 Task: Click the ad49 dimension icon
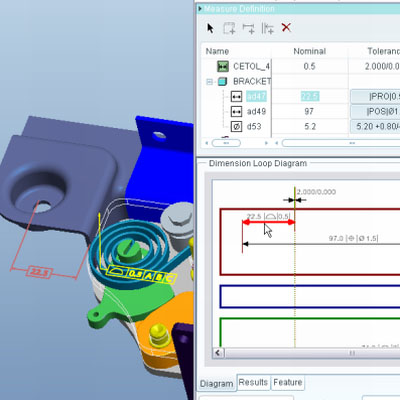coord(236,112)
